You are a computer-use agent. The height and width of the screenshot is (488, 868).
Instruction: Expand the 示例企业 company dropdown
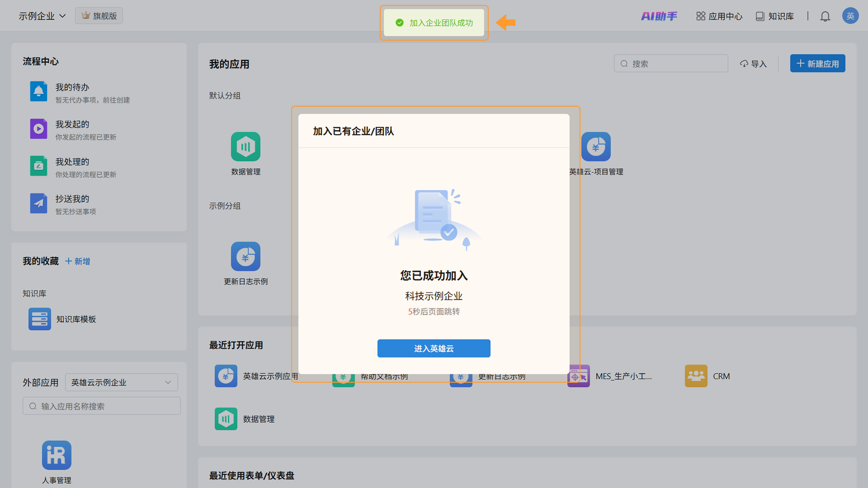pyautogui.click(x=42, y=16)
